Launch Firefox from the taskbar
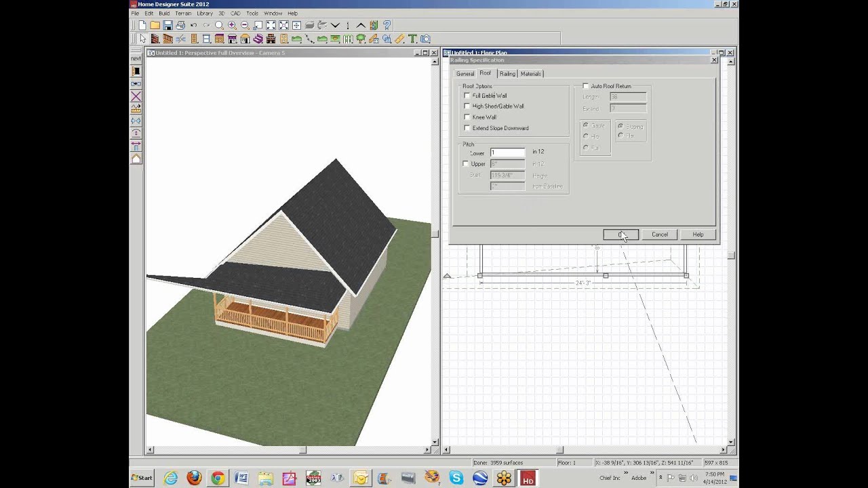 (194, 478)
